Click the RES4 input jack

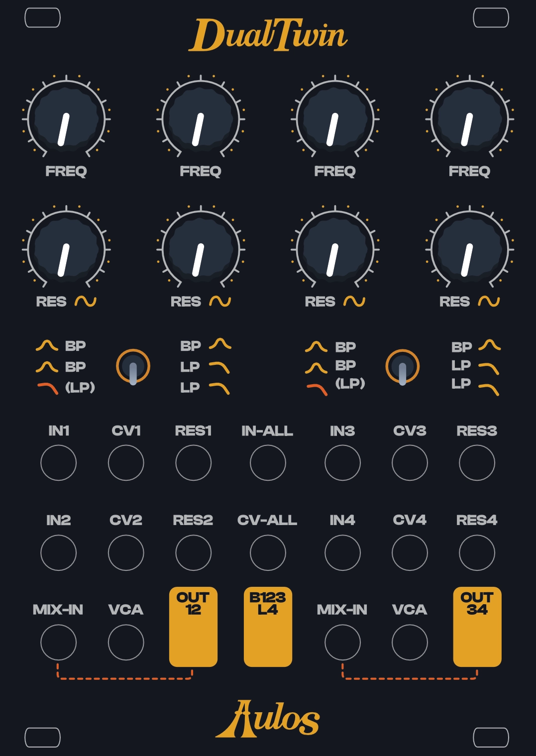pyautogui.click(x=477, y=552)
